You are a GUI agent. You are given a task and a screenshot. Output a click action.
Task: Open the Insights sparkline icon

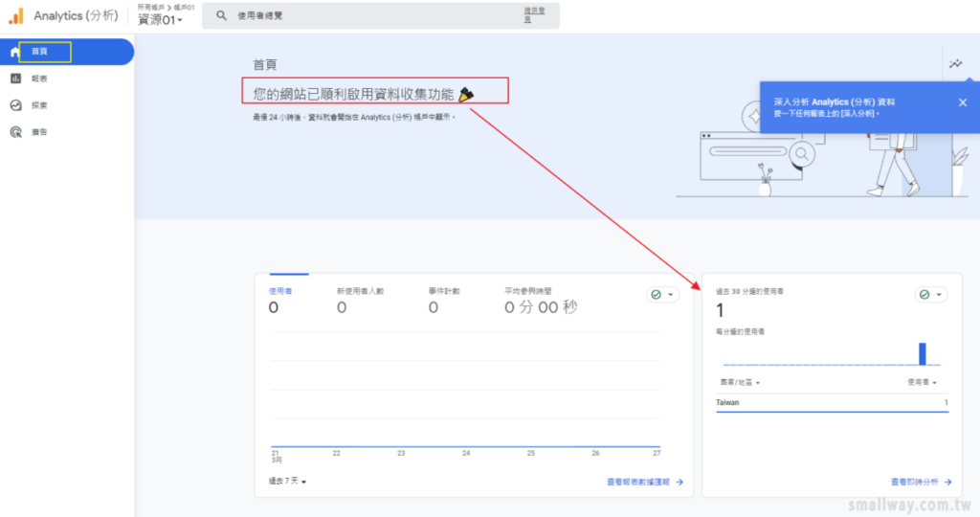tap(956, 64)
